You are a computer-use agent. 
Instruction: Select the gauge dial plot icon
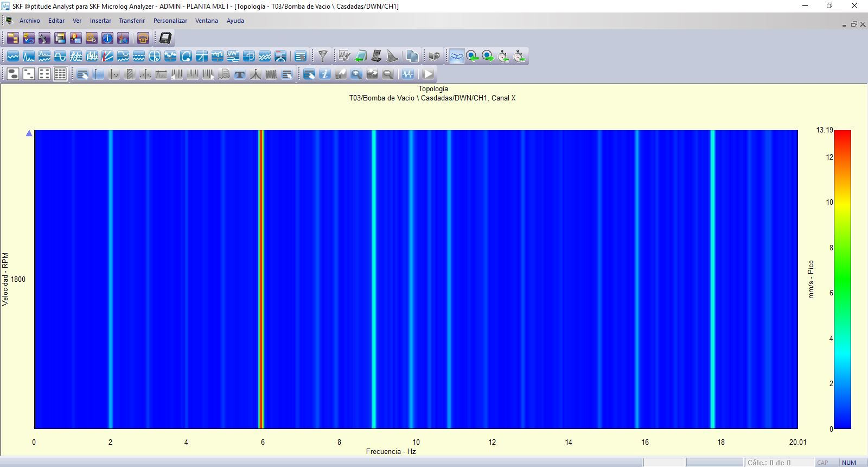280,56
